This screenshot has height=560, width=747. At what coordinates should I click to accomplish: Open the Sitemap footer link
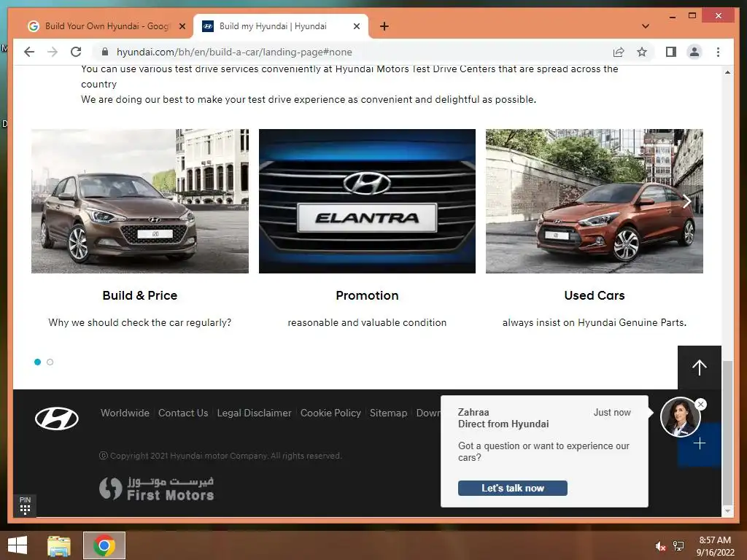point(388,413)
